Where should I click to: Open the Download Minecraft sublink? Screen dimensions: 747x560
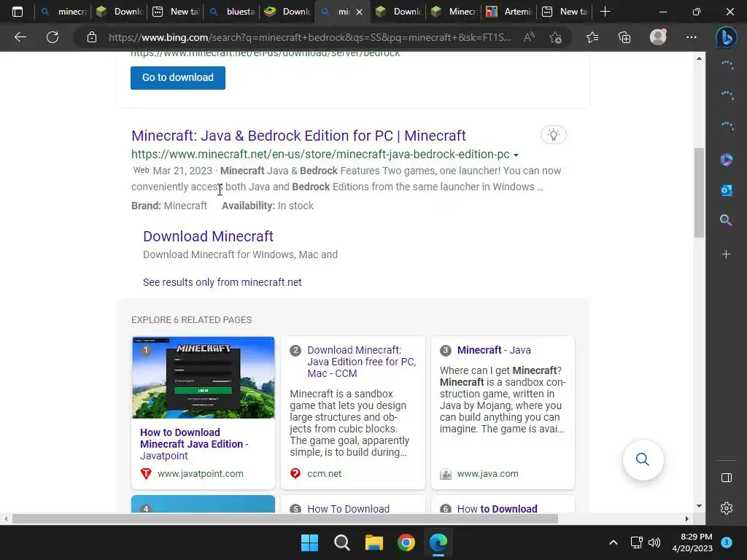tap(208, 236)
